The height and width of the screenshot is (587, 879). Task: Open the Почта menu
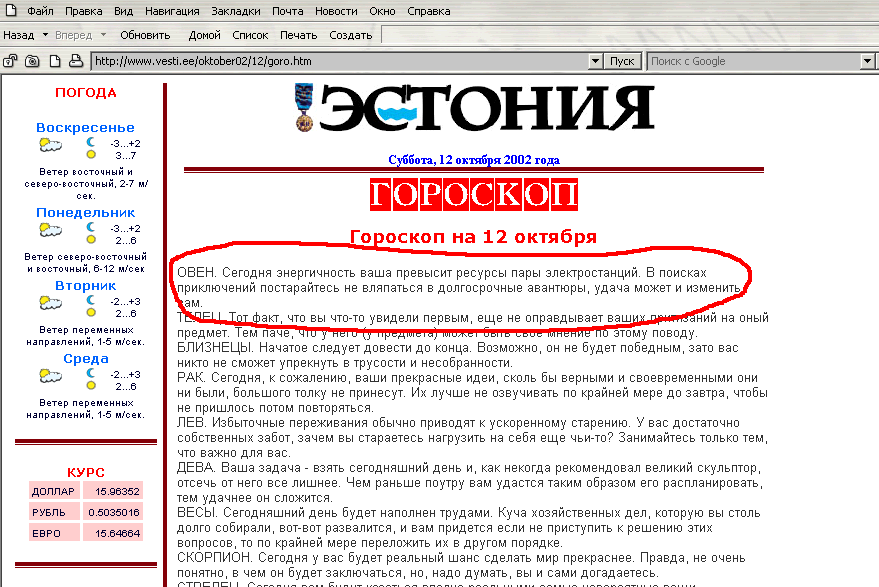click(x=288, y=11)
